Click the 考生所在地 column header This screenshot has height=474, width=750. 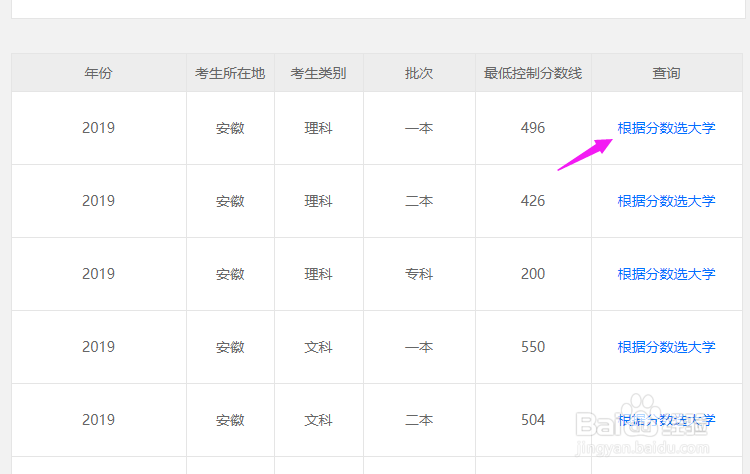(230, 73)
